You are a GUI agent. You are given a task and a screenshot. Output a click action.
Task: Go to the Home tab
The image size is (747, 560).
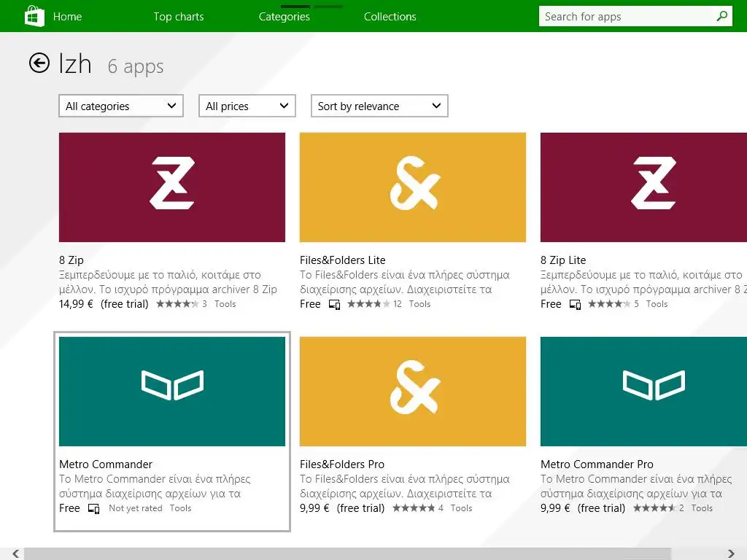point(67,17)
